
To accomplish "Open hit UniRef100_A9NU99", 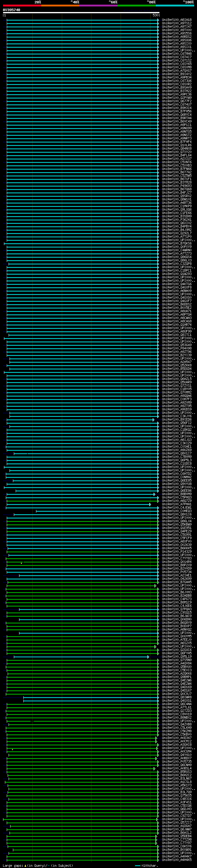I will tap(177, 128).
